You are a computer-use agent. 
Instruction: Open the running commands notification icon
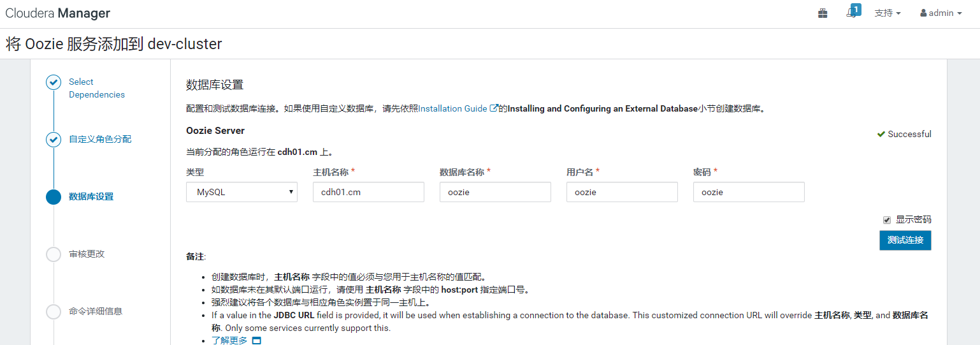click(853, 11)
